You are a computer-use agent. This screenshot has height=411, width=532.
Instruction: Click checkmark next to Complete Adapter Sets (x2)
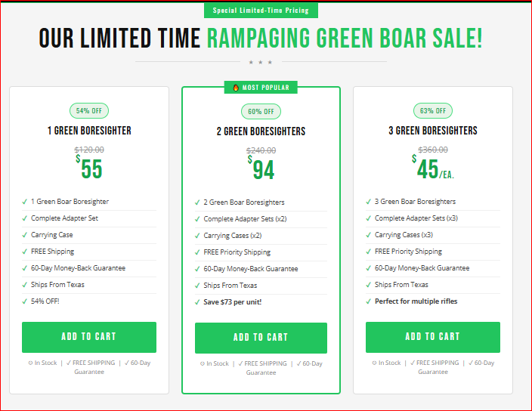196,219
